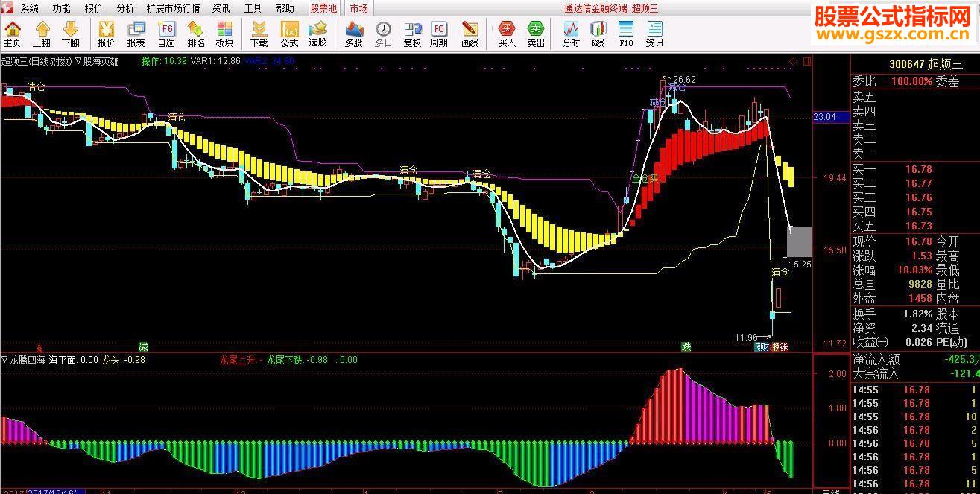
Task: Open the 排名 ranking toolbar icon
Action: coord(196,34)
